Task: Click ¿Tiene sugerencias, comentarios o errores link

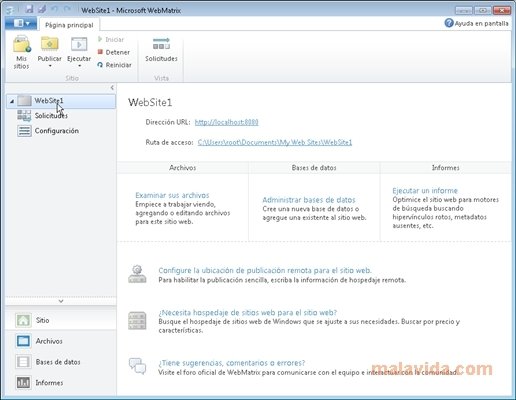Action: [x=232, y=363]
